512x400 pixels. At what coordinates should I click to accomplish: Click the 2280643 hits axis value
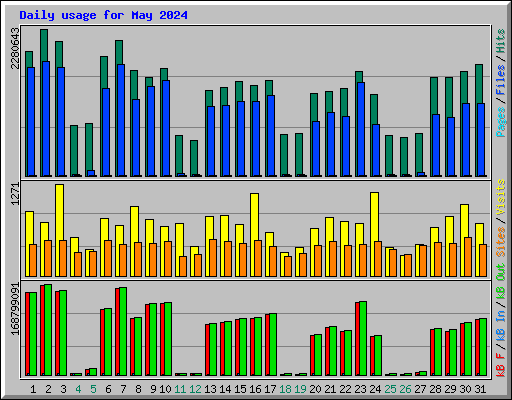point(15,48)
